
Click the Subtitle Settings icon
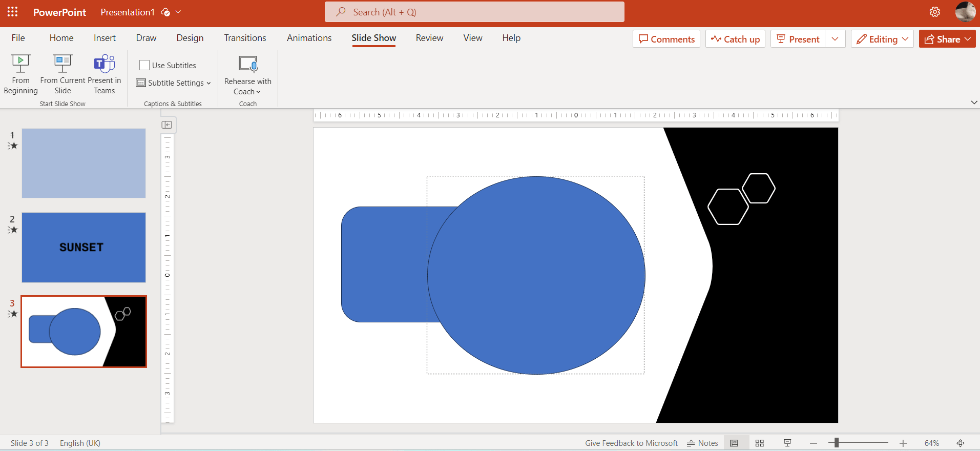(x=141, y=83)
